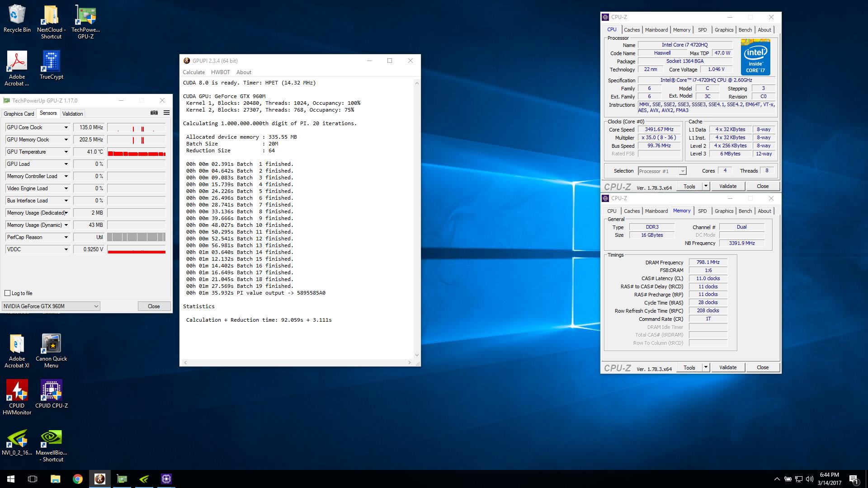Open PerfCap Reason sensor dropdown

coord(66,237)
